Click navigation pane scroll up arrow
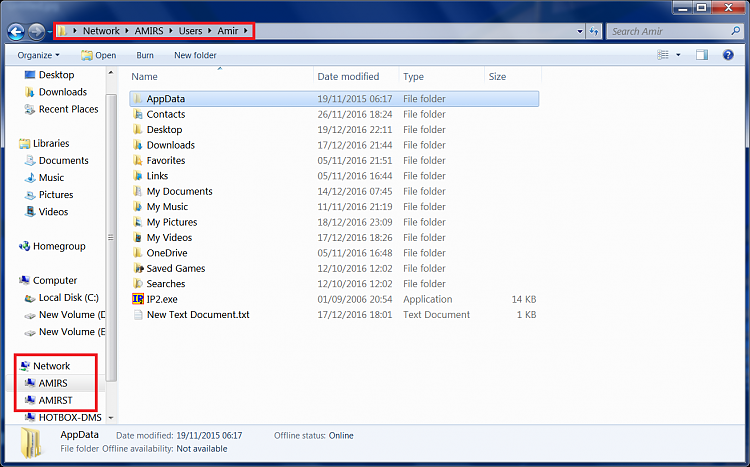The width and height of the screenshot is (750, 467). pos(111,73)
